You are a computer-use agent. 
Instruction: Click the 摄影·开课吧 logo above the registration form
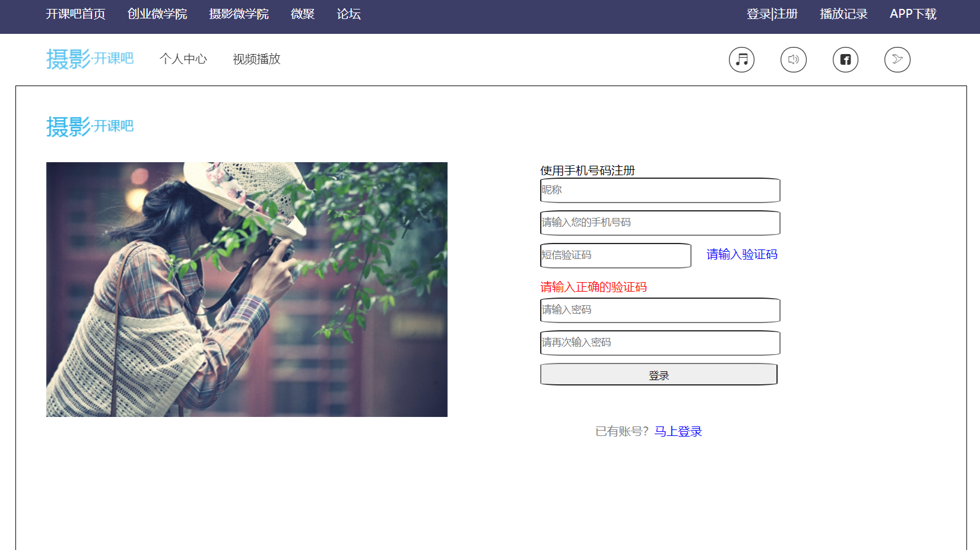pyautogui.click(x=90, y=125)
